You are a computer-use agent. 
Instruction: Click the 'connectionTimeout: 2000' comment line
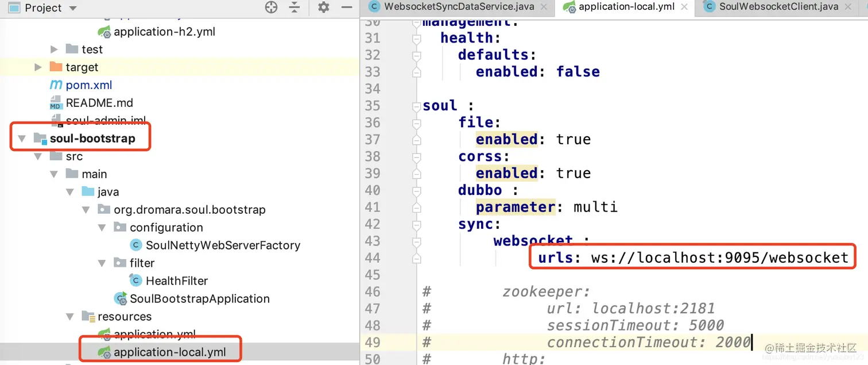(649, 343)
